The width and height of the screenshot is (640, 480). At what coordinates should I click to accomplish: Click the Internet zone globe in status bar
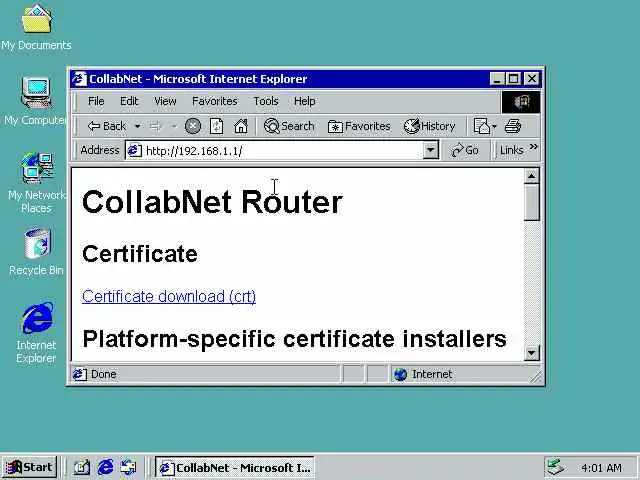[x=401, y=374]
